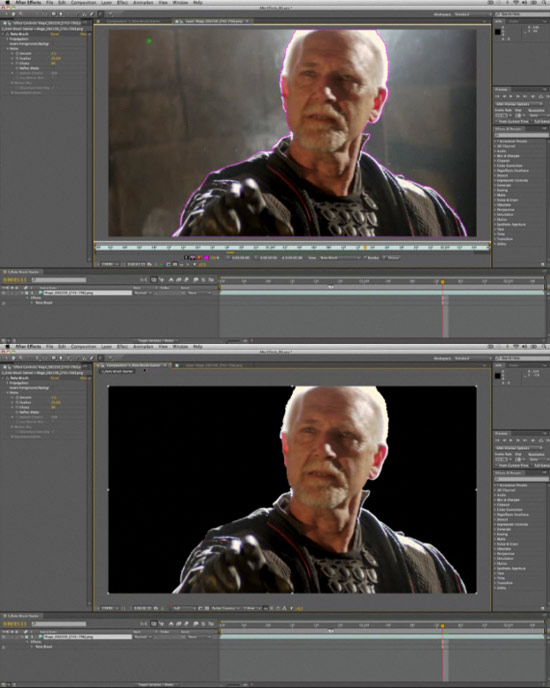
Task: Click Toggle Alpha Boundary icon in upper Layer panel
Action: tap(193, 258)
